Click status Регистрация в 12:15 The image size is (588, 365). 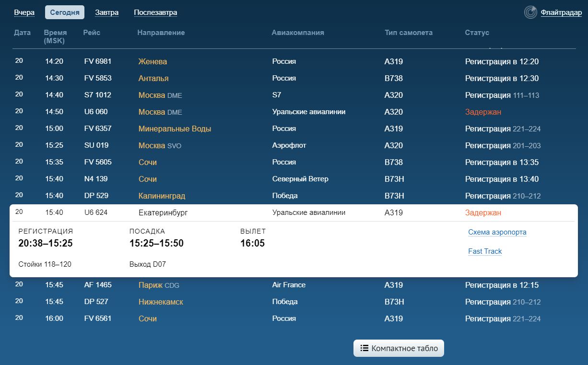tap(502, 285)
